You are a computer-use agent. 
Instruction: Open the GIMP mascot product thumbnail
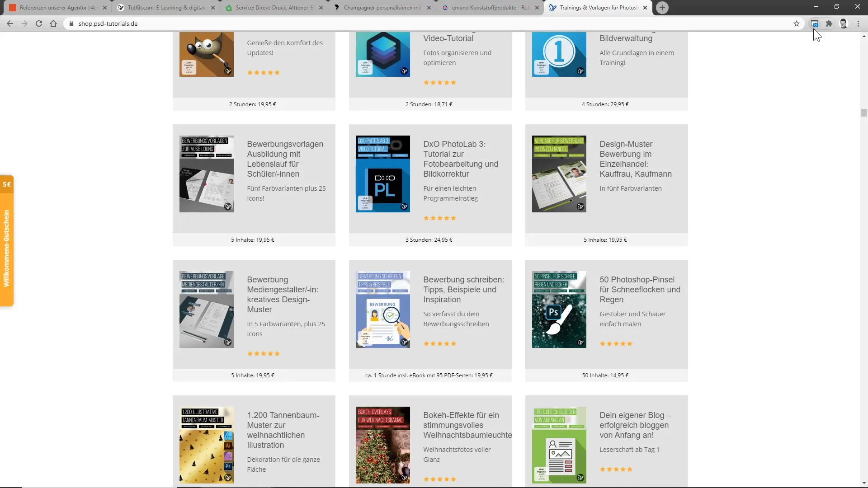pyautogui.click(x=207, y=54)
